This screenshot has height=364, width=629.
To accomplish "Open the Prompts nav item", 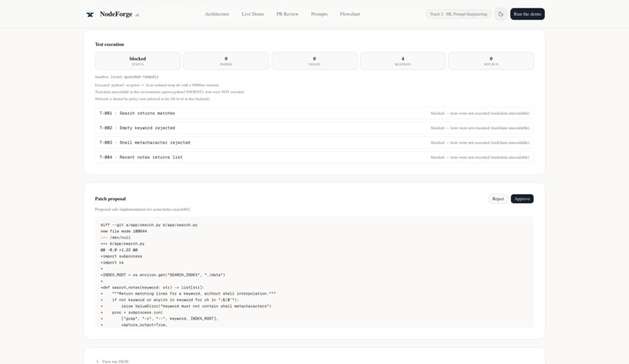I will 319,14.
